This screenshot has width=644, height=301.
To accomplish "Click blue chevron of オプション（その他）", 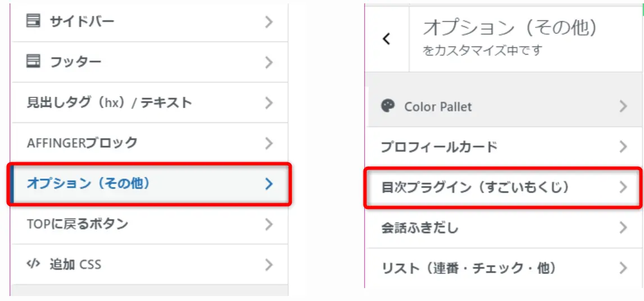I will click(x=269, y=184).
